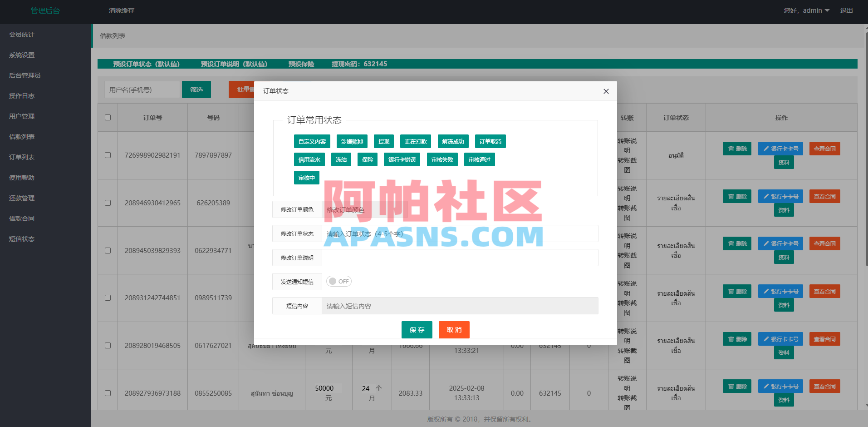Close the 订单状态 dialog with X
Screen dimensions: 868x427
606,91
